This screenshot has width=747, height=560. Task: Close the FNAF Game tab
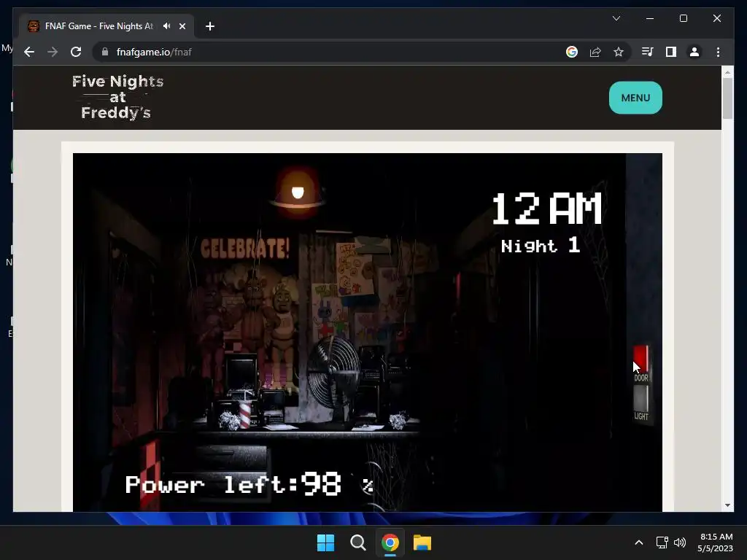click(182, 26)
